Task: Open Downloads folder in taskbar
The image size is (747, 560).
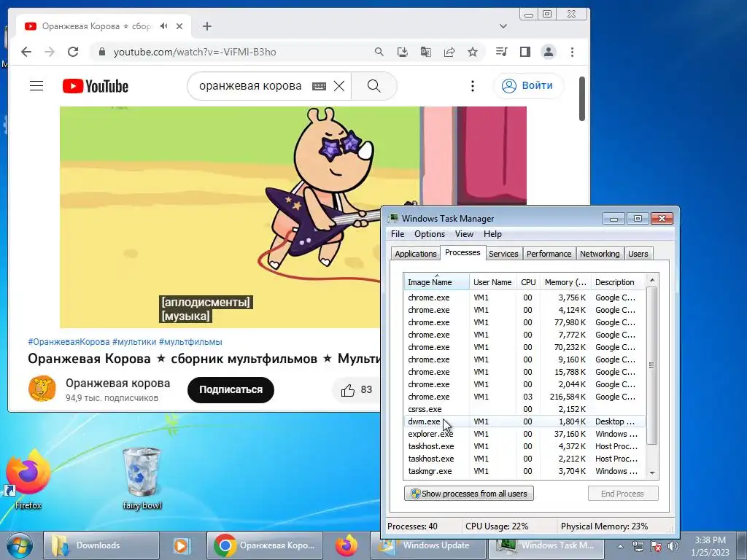Action: coord(101,545)
